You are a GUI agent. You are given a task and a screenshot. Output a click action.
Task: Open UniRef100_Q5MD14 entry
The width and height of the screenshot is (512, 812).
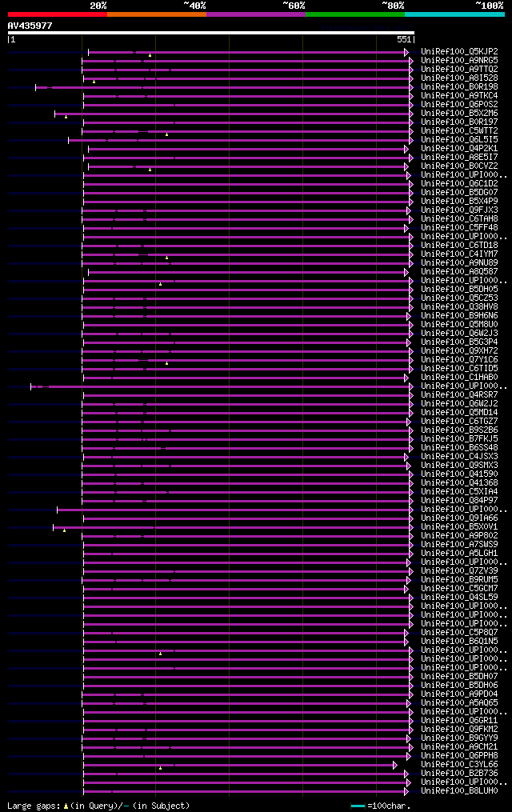(x=459, y=413)
